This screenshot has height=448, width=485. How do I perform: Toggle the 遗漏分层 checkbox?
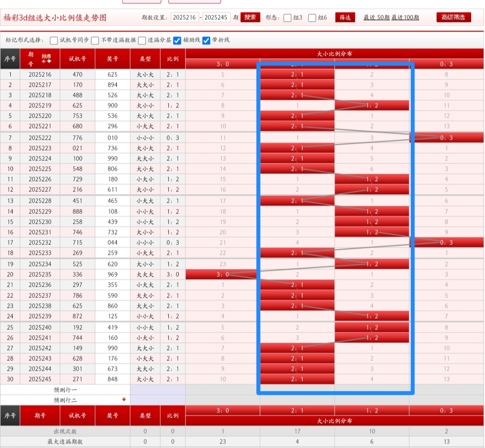click(x=142, y=40)
